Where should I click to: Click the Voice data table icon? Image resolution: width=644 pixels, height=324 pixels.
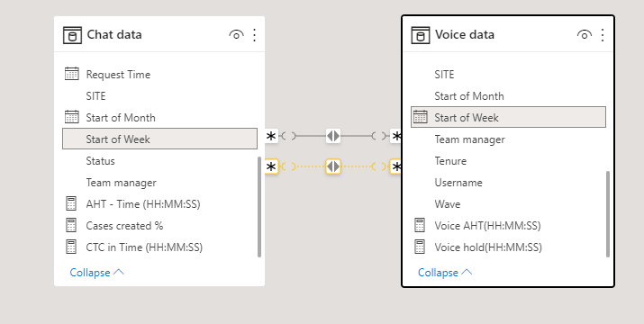pyautogui.click(x=421, y=35)
